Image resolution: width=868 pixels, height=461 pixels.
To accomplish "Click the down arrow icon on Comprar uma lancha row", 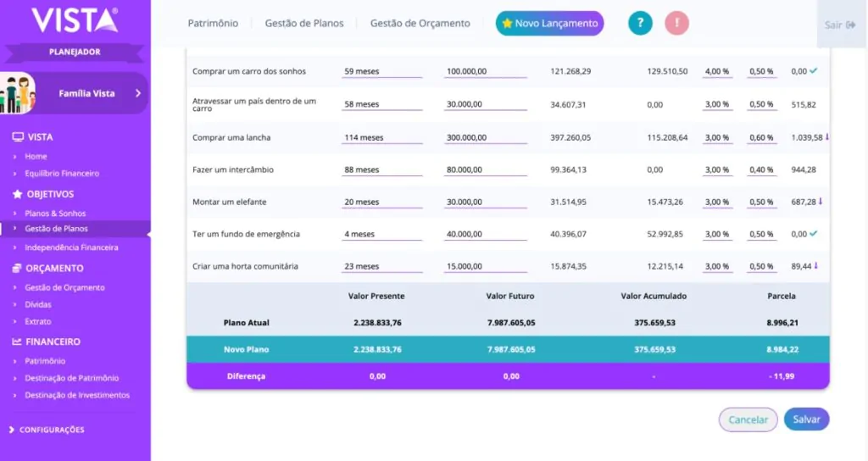I will coord(827,136).
